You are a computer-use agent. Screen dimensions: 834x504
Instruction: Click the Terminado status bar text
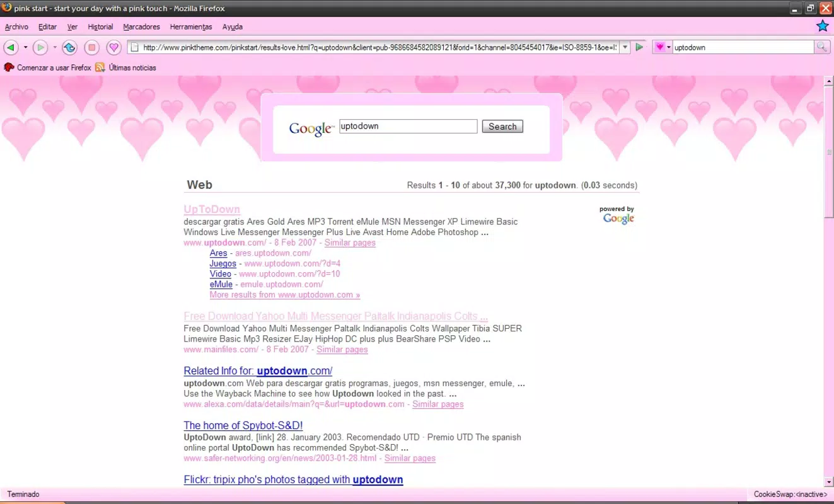pos(23,495)
